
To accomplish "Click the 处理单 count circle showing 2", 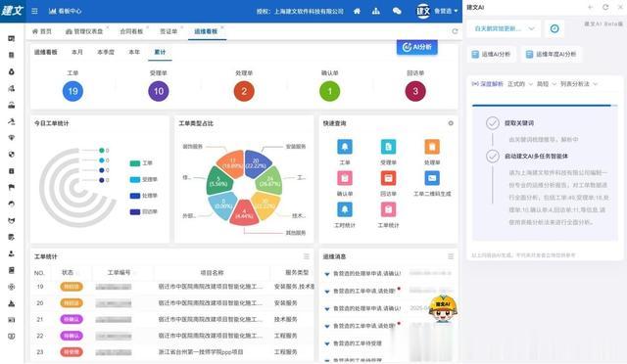I will coord(244,91).
